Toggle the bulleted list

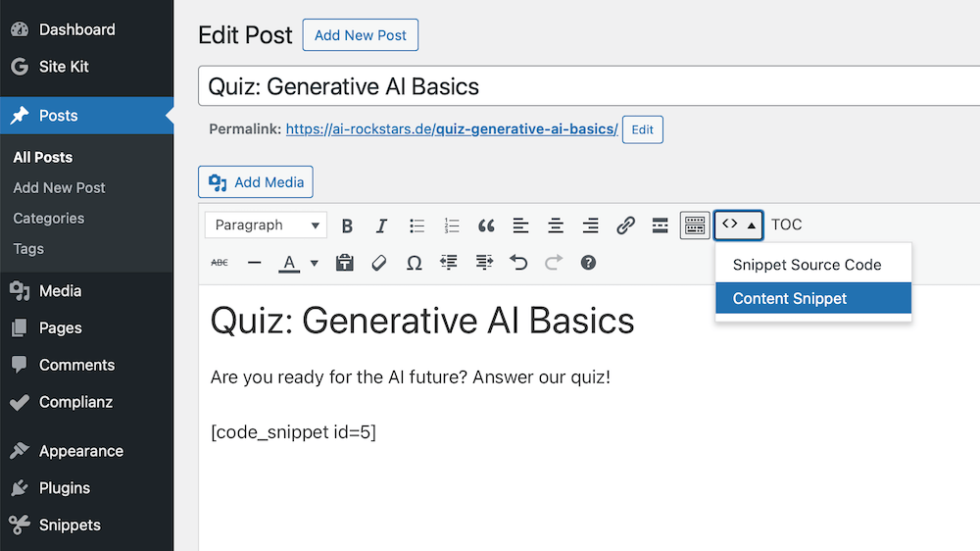416,225
